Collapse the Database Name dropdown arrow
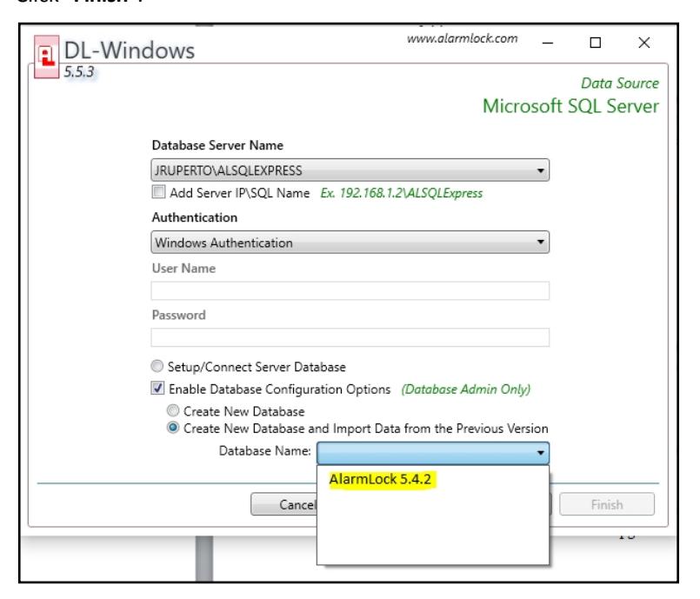Viewport: 700px width, 599px height. point(540,453)
